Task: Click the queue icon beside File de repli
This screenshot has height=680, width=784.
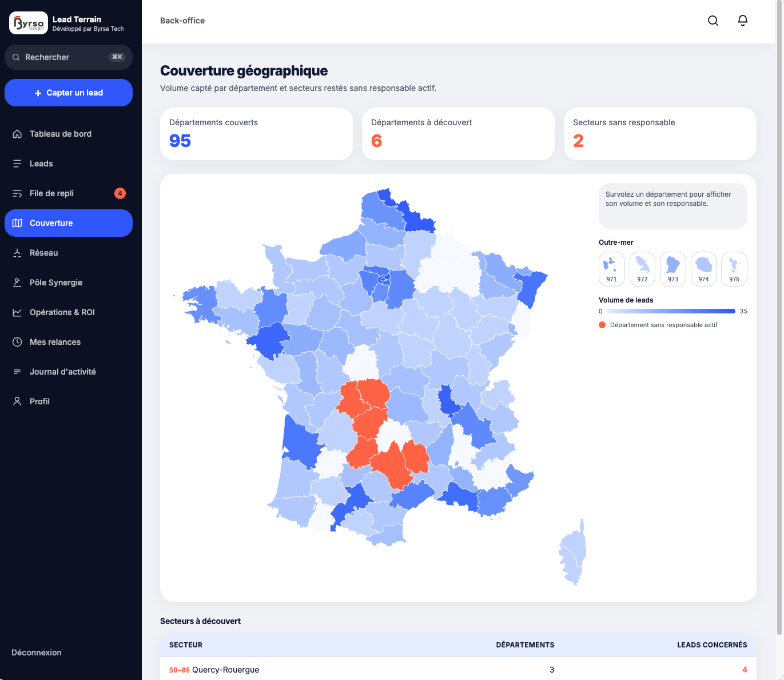Action: click(x=17, y=193)
